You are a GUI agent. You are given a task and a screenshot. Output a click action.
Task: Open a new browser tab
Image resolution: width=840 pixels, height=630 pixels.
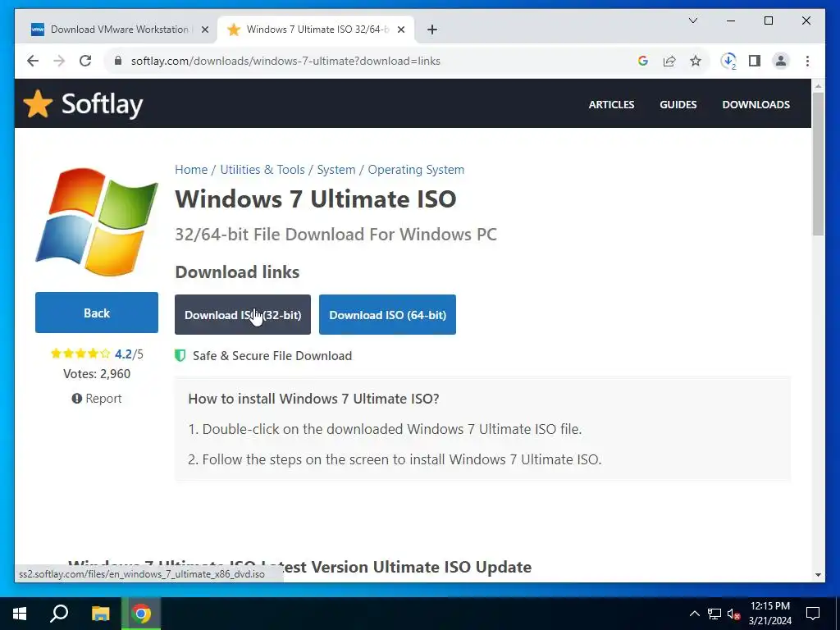point(432,30)
